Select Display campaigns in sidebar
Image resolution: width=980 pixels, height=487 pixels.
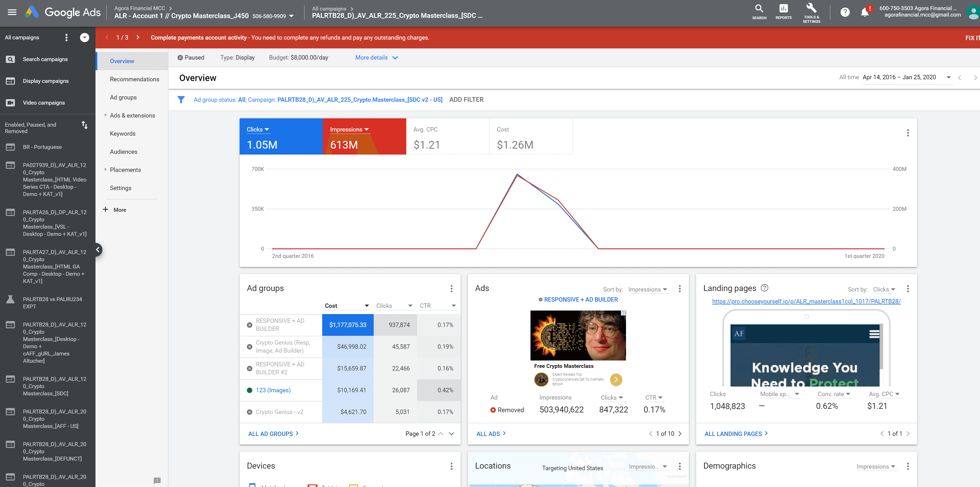46,81
